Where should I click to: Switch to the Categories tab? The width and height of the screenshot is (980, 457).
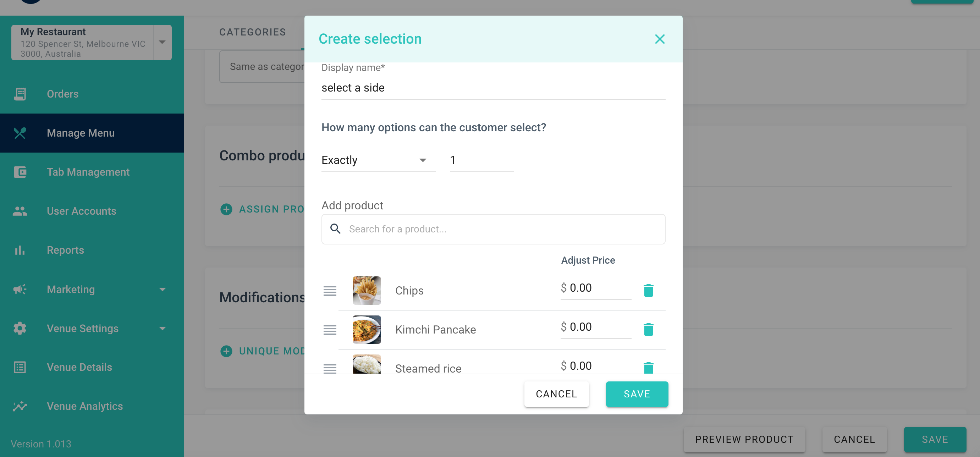[252, 32]
